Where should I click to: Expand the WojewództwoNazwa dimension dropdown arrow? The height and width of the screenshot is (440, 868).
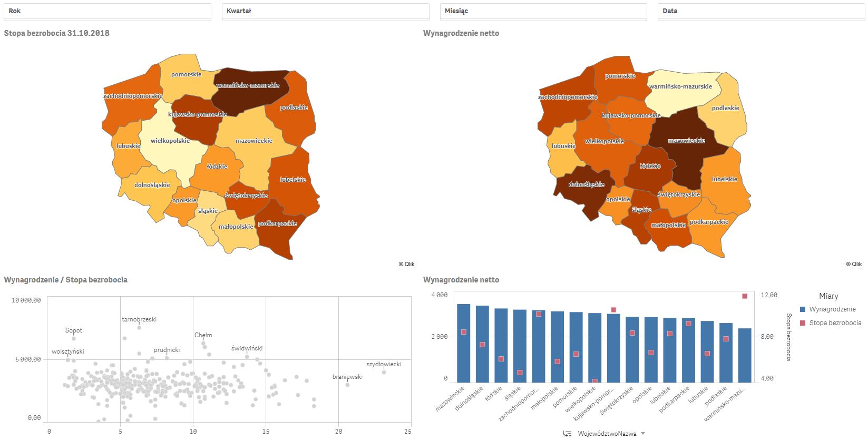click(643, 434)
